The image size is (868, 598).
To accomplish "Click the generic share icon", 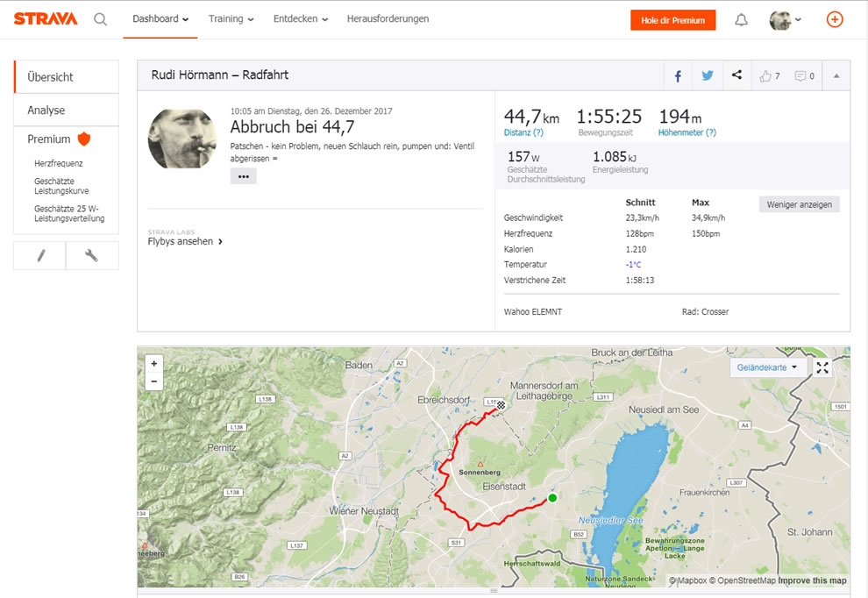I will tap(736, 75).
